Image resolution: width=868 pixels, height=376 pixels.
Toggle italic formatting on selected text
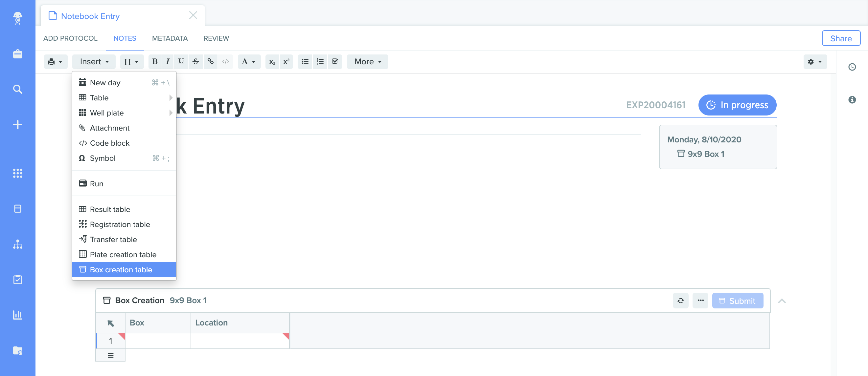(x=168, y=61)
